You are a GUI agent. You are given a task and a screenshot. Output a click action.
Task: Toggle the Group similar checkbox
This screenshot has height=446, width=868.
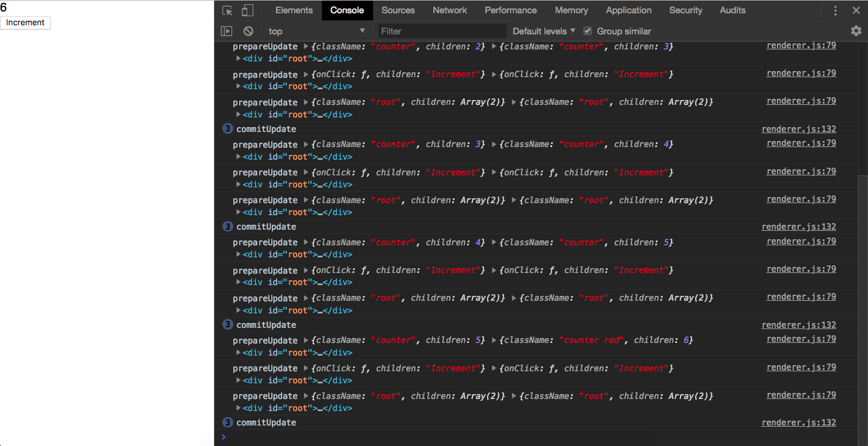(x=587, y=31)
